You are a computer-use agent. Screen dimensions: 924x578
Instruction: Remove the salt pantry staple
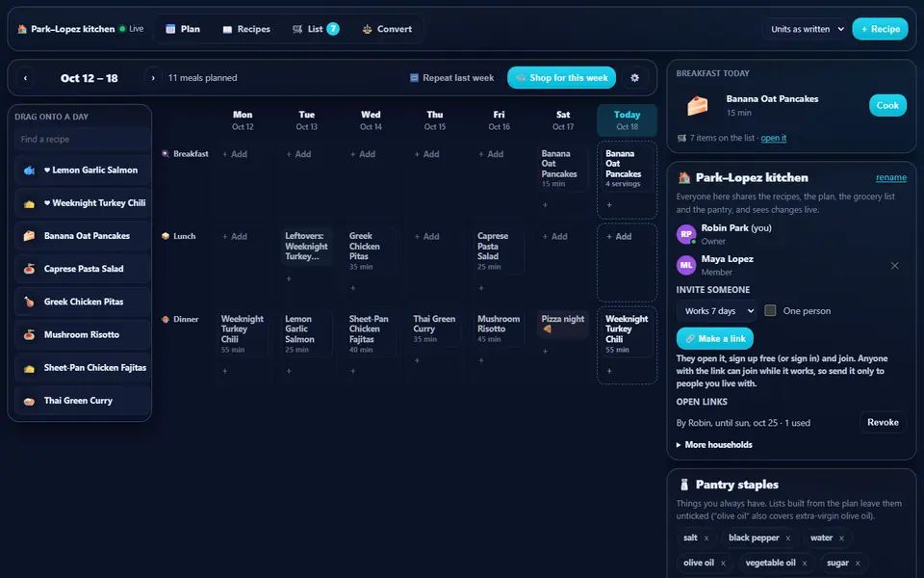(x=706, y=538)
